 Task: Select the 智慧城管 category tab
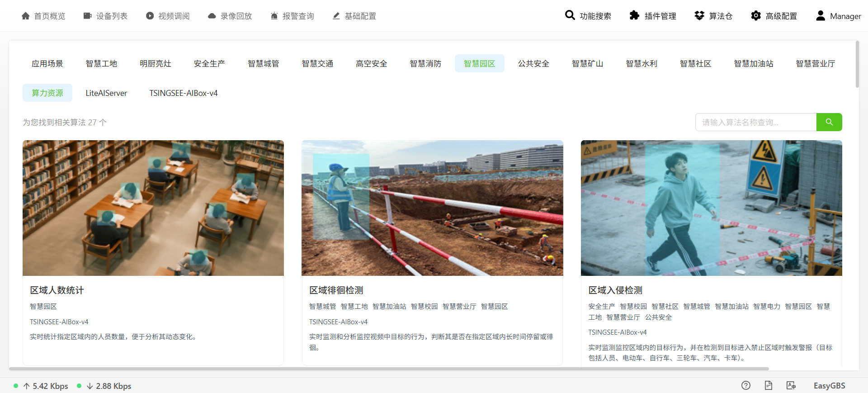click(264, 63)
